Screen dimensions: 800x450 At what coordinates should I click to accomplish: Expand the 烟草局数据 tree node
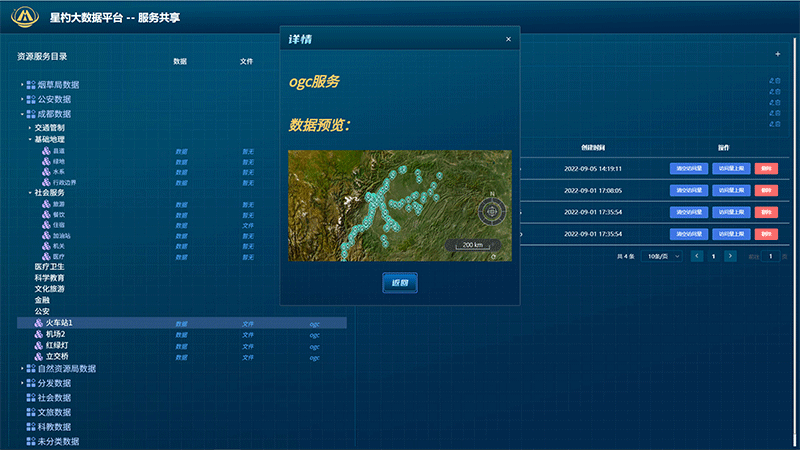(x=21, y=85)
